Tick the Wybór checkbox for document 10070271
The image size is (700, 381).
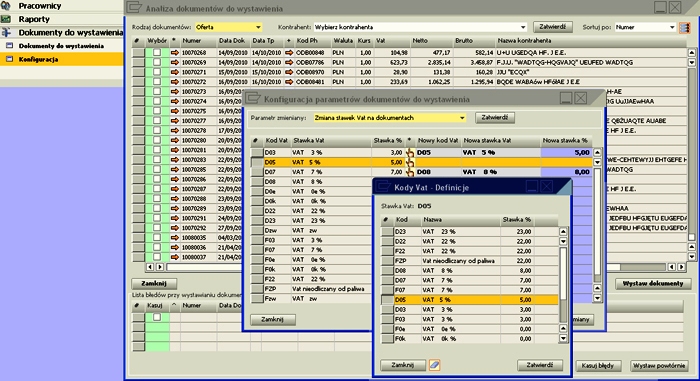coord(157,72)
